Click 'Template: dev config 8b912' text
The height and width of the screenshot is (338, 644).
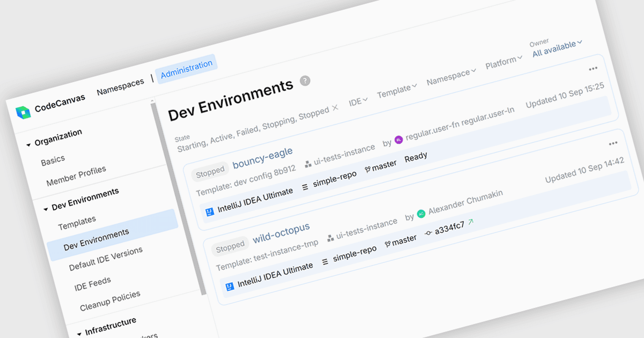click(246, 180)
